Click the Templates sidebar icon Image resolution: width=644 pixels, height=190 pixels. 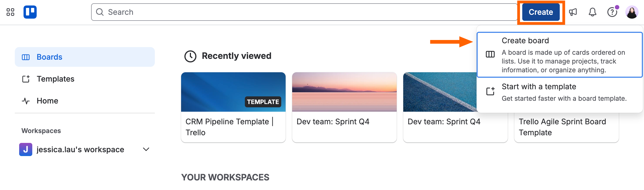coord(26,79)
